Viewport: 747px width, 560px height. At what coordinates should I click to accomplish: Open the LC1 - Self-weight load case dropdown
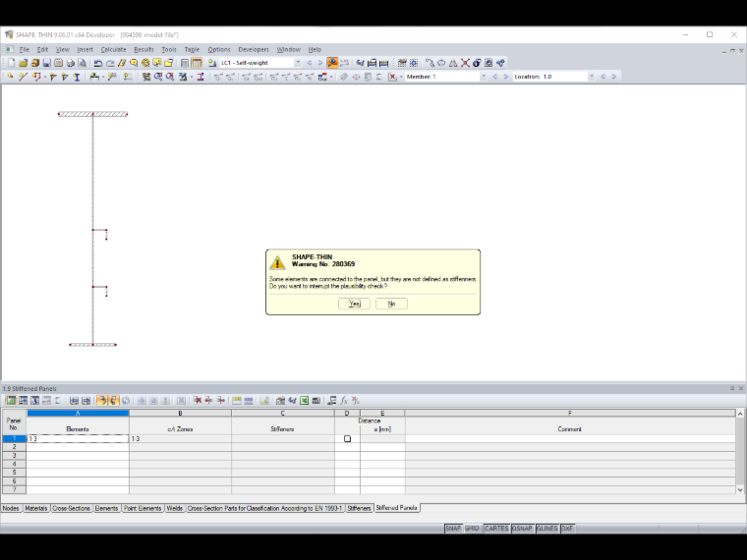point(298,63)
